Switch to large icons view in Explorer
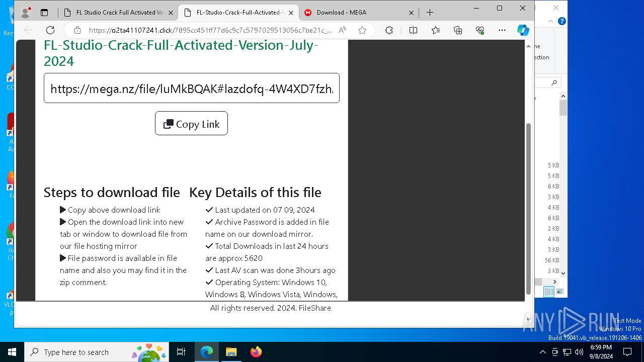This screenshot has height=362, width=644. coord(560,292)
